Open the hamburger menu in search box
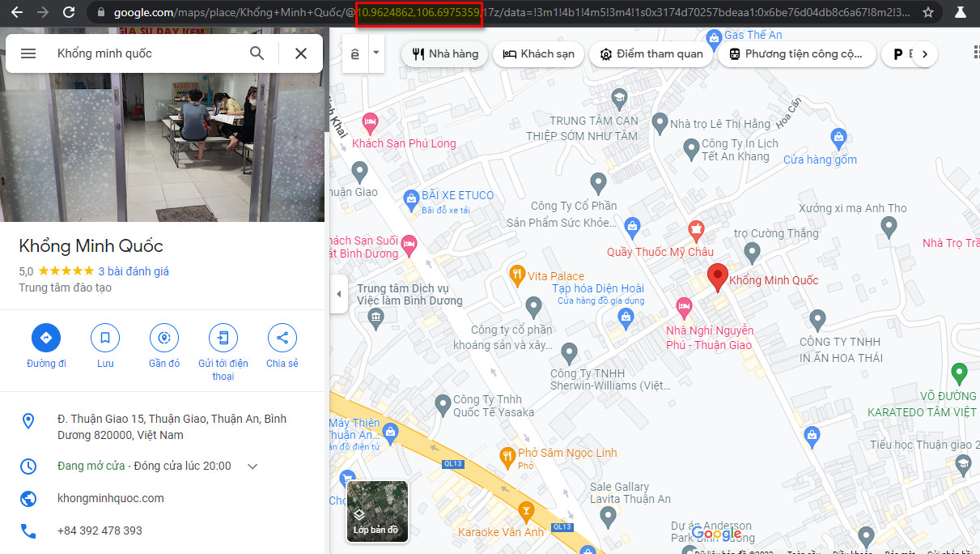This screenshot has height=554, width=980. click(28, 53)
